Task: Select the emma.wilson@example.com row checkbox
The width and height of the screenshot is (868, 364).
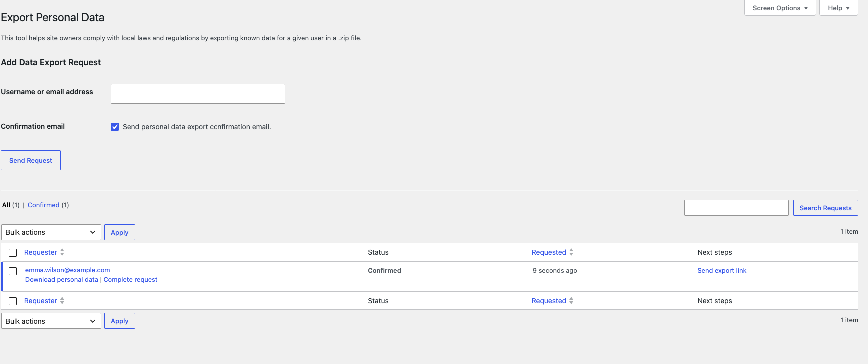Action: tap(13, 271)
